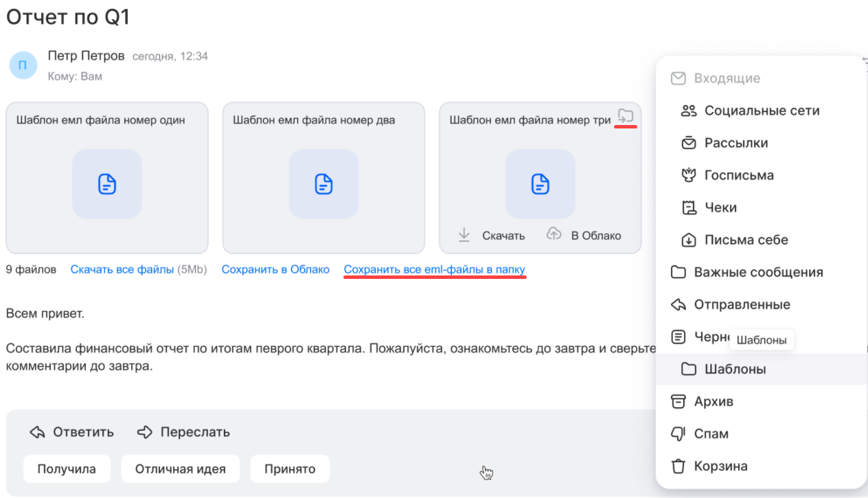
Task: Click Сохранить все eml-файлы в папку link
Action: (435, 270)
